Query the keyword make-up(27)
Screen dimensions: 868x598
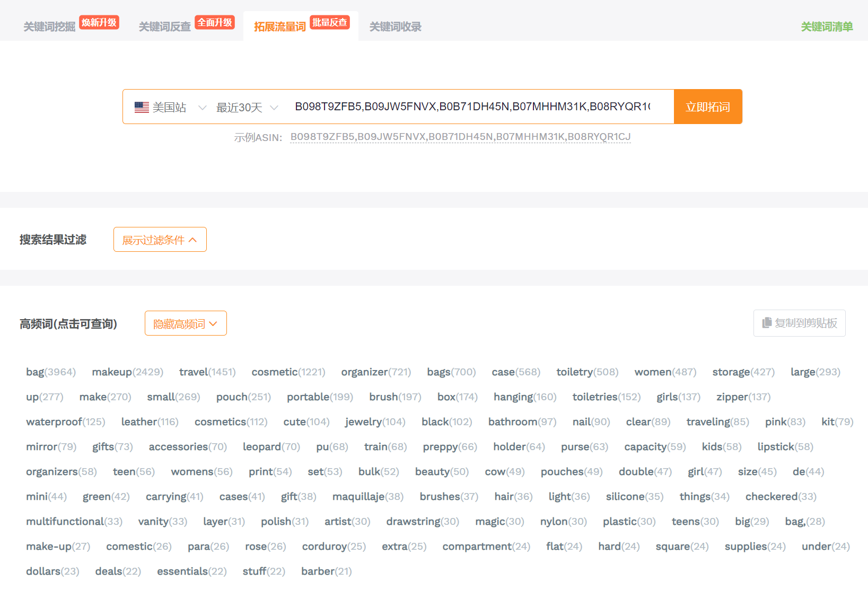click(x=58, y=547)
